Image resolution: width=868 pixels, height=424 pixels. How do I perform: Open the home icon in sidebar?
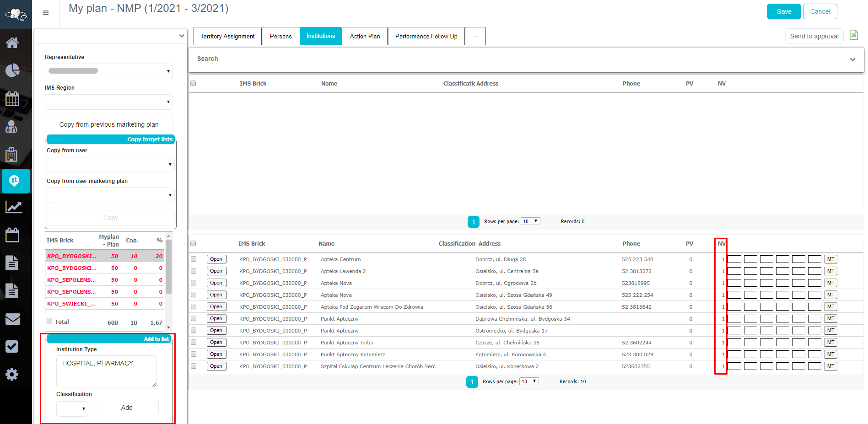[12, 43]
